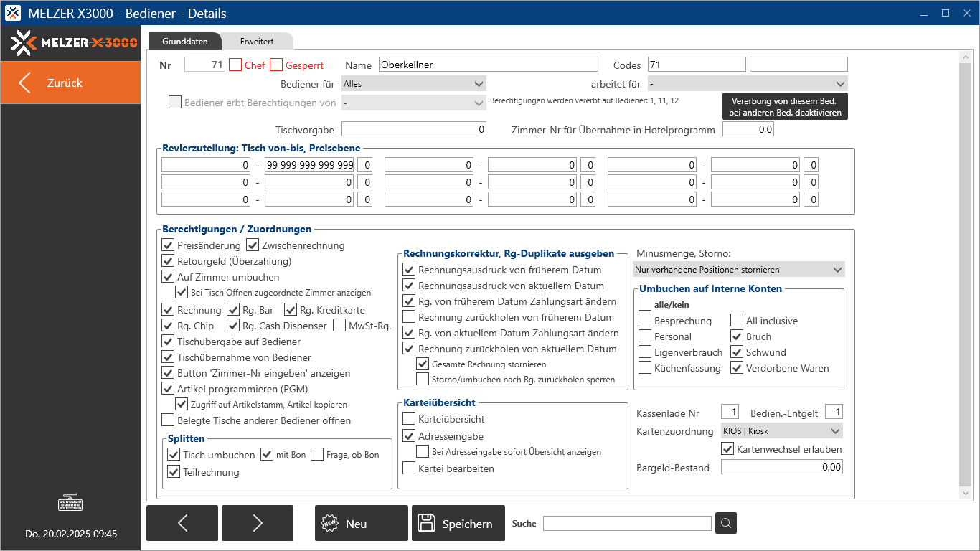Check the Karteiübersicht option
Viewport: 980px width, 551px height.
point(409,419)
